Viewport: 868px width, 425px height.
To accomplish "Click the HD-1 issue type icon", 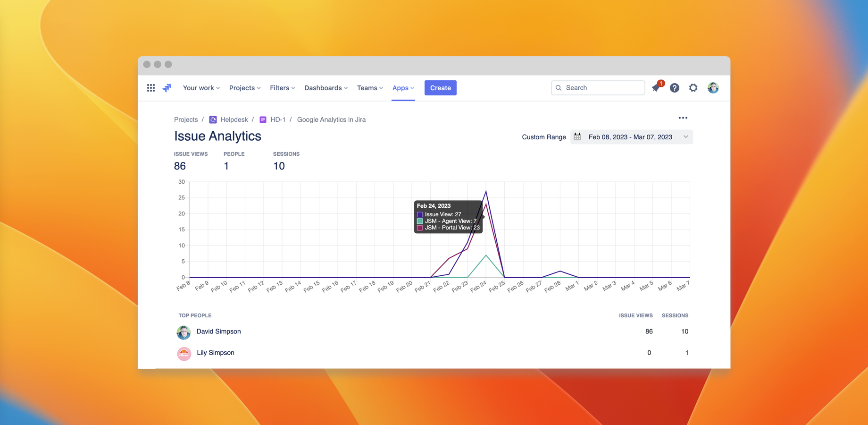I will [263, 120].
